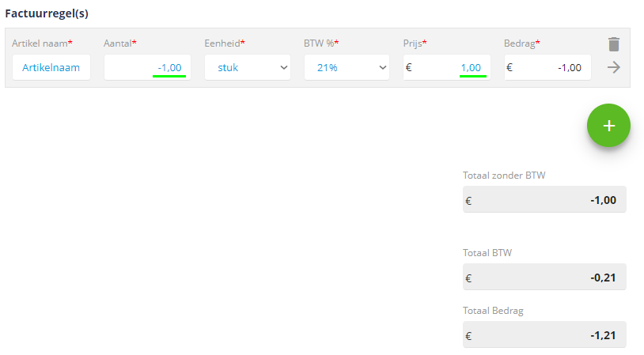Click the euro symbol in Prijs field

click(x=409, y=67)
